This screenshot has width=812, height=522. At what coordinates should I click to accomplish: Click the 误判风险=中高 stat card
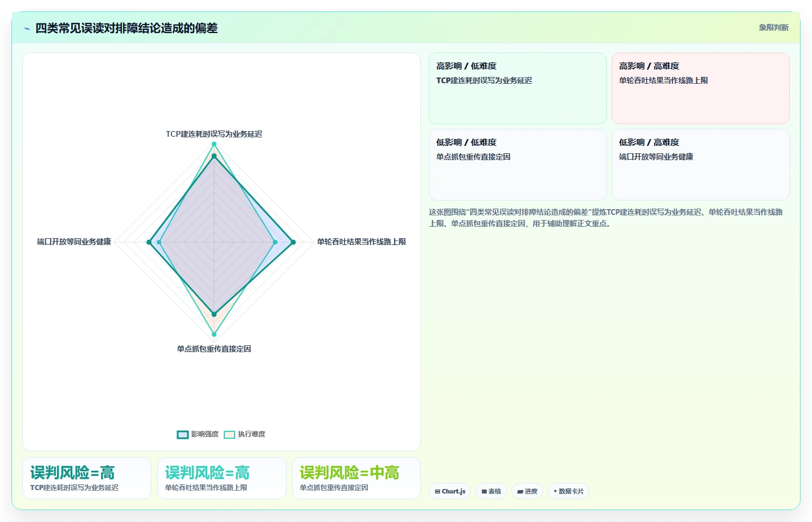pyautogui.click(x=356, y=478)
